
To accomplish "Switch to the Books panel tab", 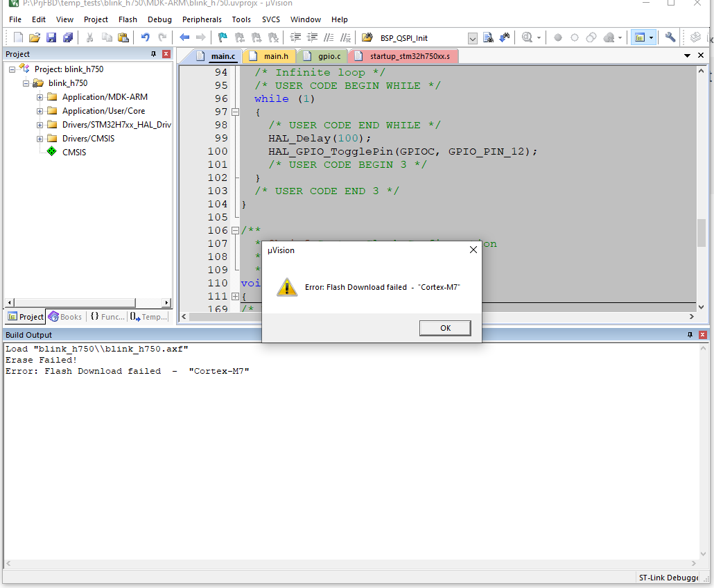I will [65, 316].
